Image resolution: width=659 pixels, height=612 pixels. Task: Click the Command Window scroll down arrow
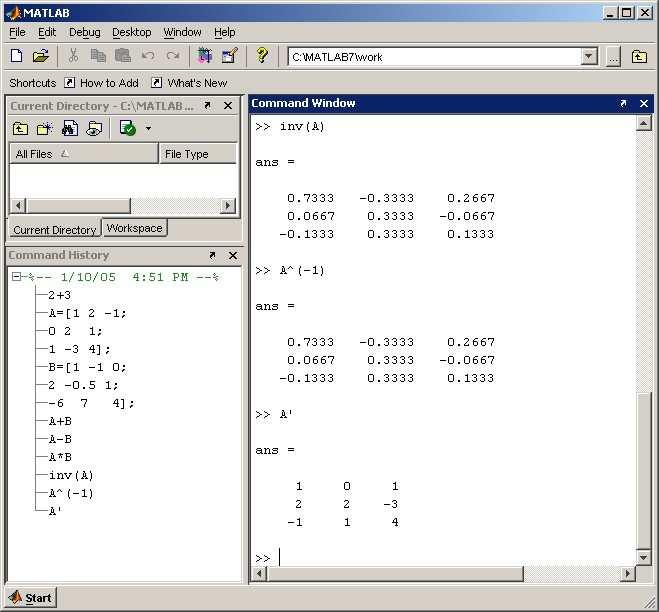point(644,557)
